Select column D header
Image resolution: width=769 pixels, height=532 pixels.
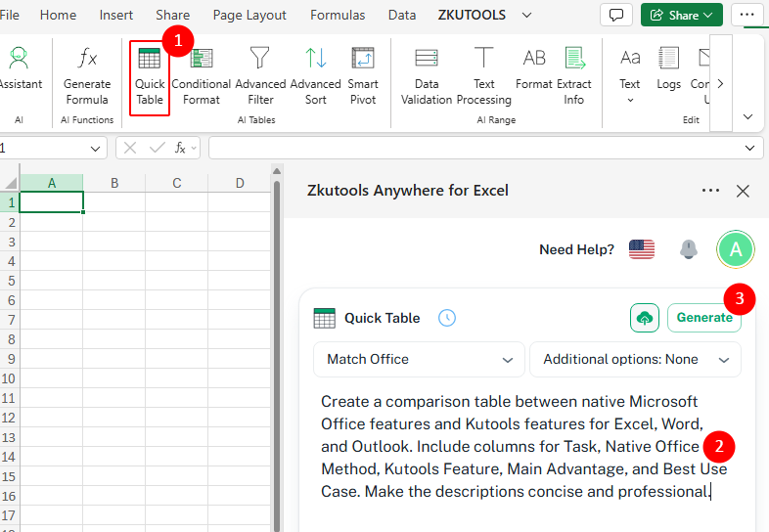tap(240, 183)
